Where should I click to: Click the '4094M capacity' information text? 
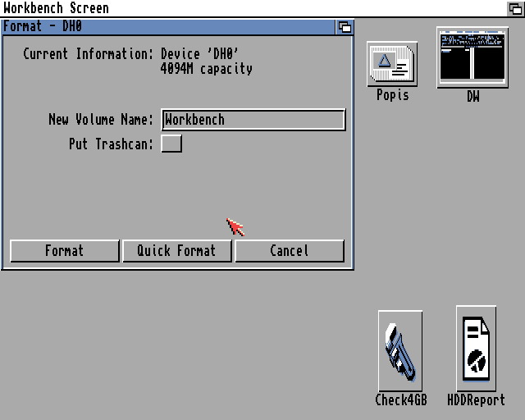tap(207, 69)
